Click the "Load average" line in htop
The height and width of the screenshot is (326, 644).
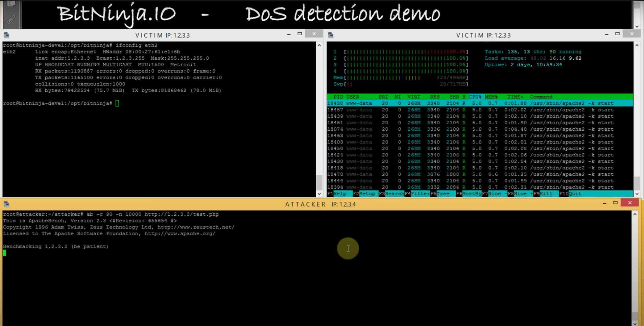tap(533, 58)
